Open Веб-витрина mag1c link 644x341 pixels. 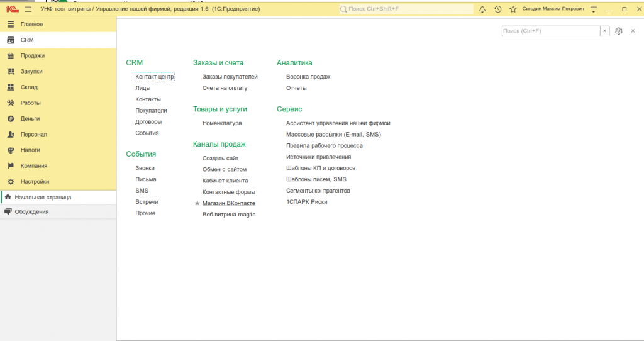[229, 215]
